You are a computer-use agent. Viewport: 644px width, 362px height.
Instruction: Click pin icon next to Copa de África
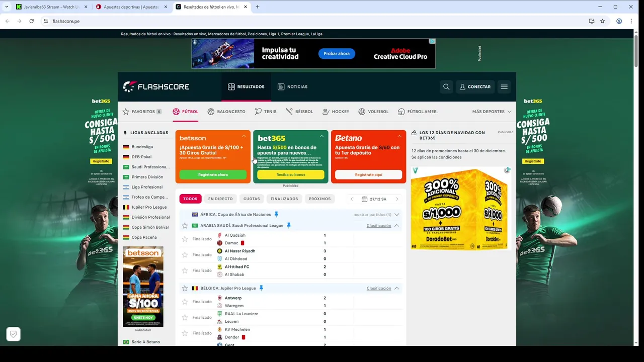(276, 214)
